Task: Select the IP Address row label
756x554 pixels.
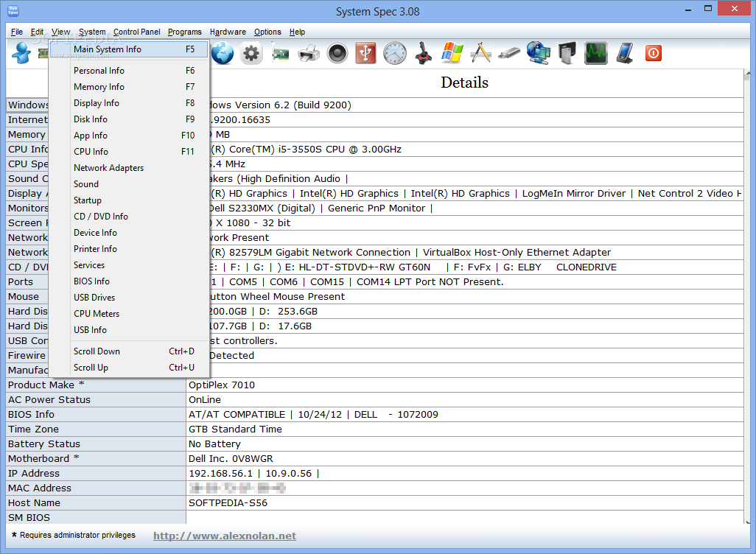Action: click(97, 474)
